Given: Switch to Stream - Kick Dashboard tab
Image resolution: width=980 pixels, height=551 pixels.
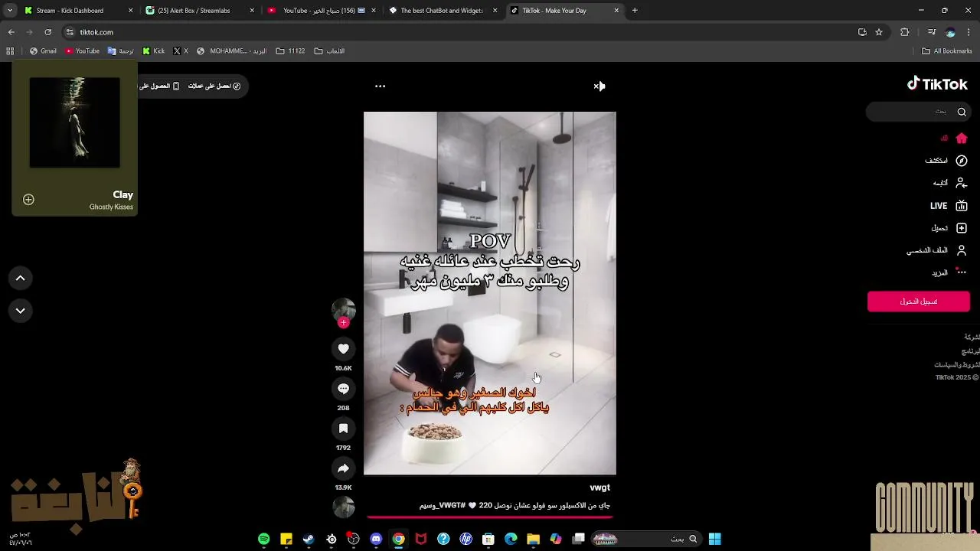Looking at the screenshot, I should [x=77, y=11].
